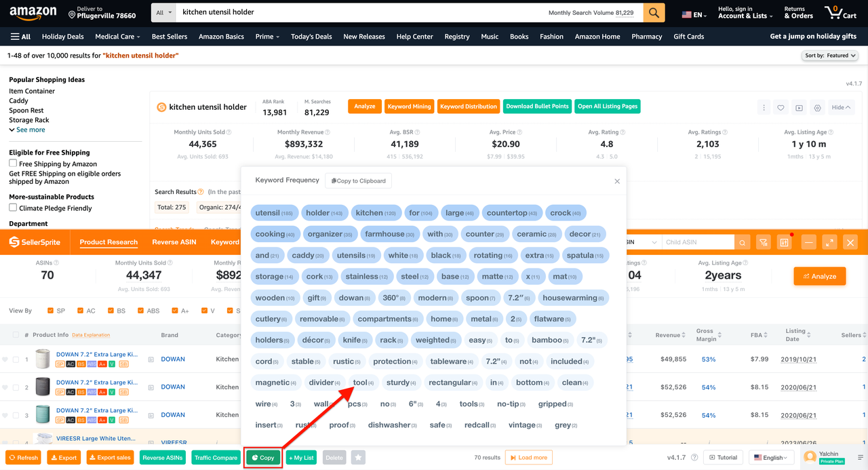Open the hamburger menu beside Yalchin
This screenshot has height=470, width=868.
tap(861, 458)
